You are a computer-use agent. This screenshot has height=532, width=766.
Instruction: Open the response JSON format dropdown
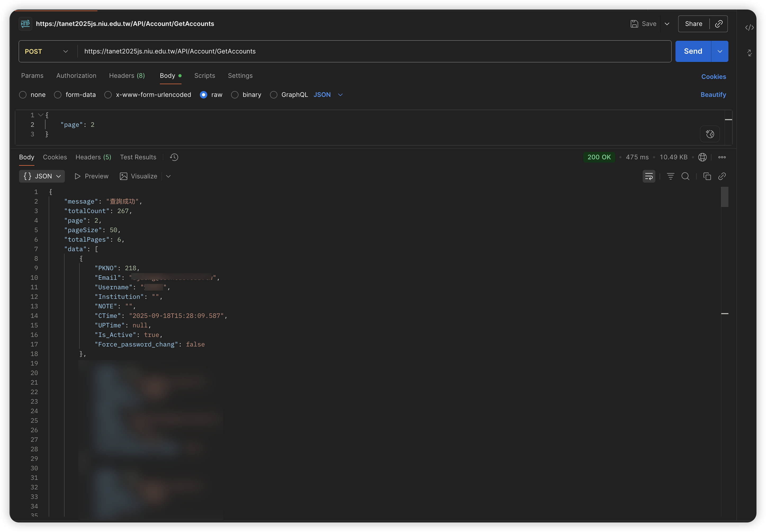click(42, 176)
